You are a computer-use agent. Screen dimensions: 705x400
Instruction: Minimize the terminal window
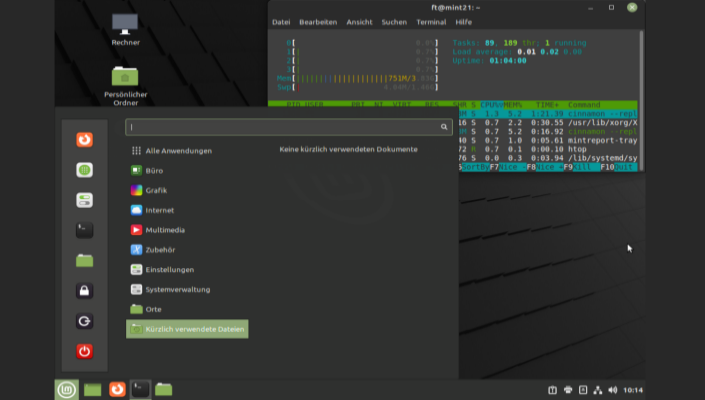[590, 8]
